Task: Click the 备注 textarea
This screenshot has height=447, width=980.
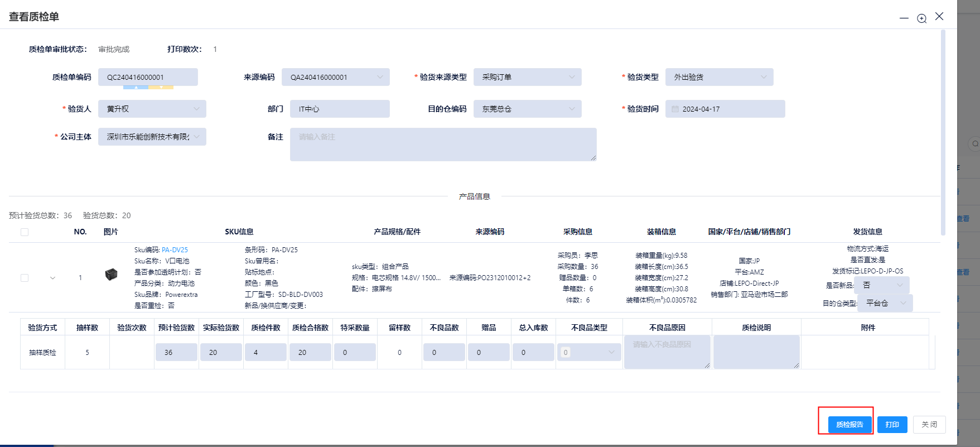Action: pos(443,145)
